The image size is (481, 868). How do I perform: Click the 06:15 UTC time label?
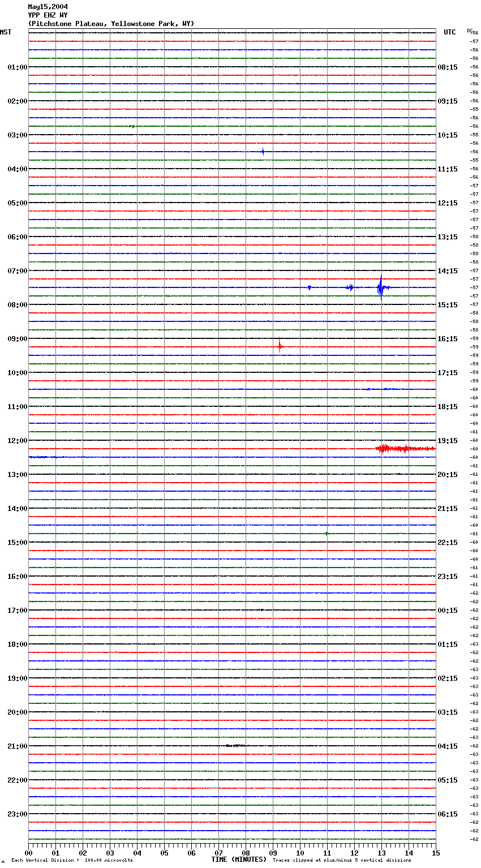(448, 814)
